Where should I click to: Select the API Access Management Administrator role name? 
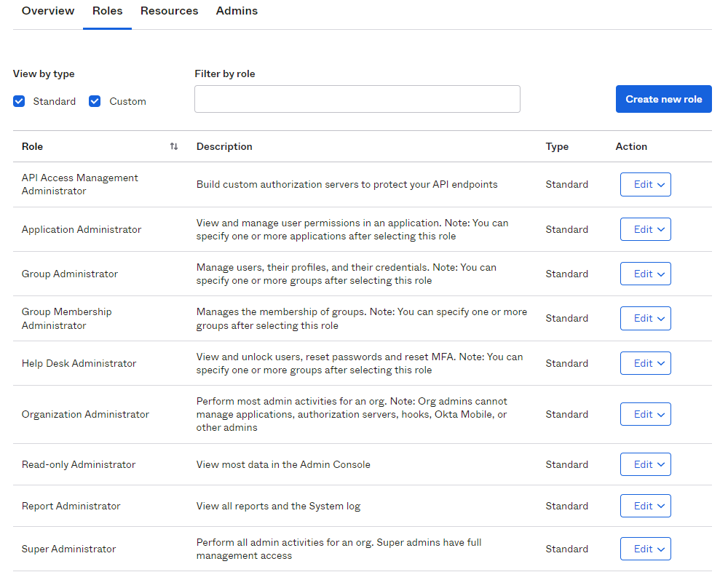pos(80,184)
